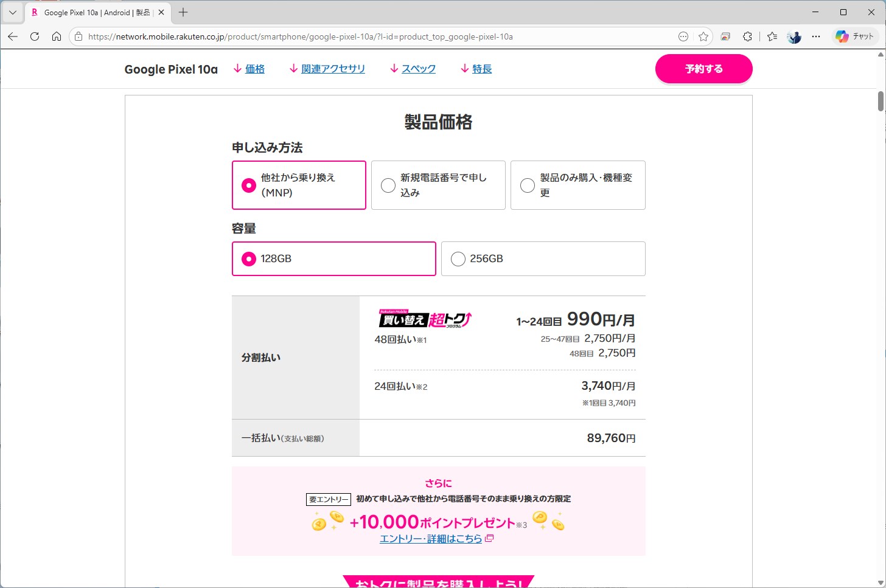
Task: Click the さらに promotion heading
Action: [438, 483]
